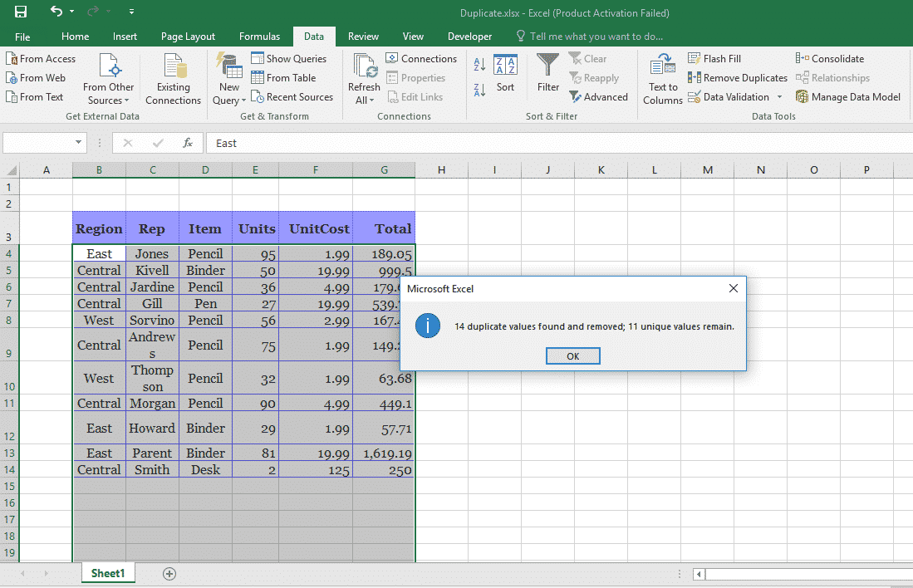Open the New Query dropdown

click(228, 79)
